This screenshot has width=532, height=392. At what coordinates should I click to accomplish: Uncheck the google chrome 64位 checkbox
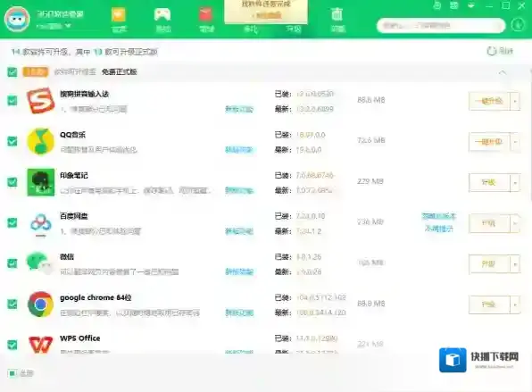[x=12, y=304]
